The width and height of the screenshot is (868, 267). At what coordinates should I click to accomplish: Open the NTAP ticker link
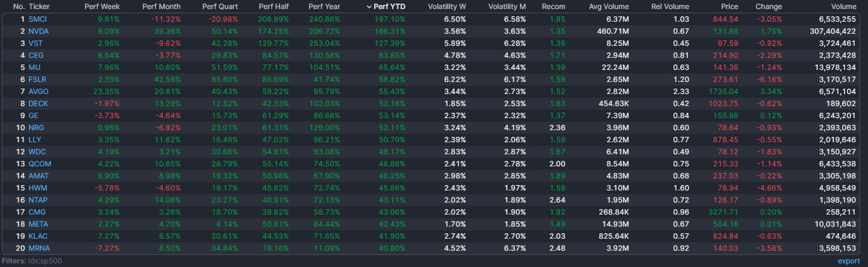[38, 200]
